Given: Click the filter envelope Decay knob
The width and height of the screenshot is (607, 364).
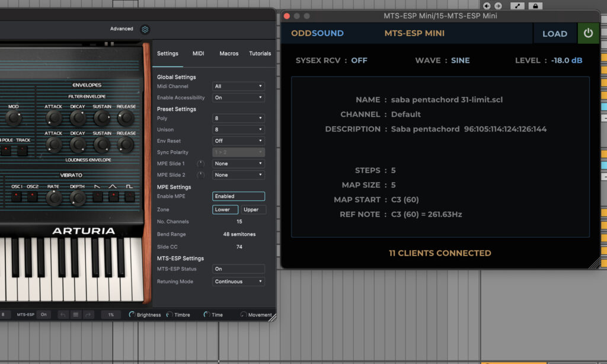Looking at the screenshot, I should point(78,118).
